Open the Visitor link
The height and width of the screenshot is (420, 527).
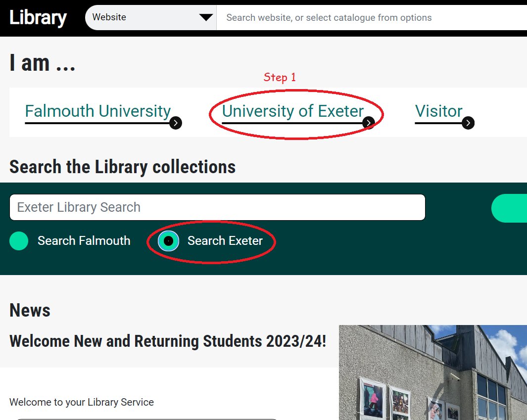[438, 111]
